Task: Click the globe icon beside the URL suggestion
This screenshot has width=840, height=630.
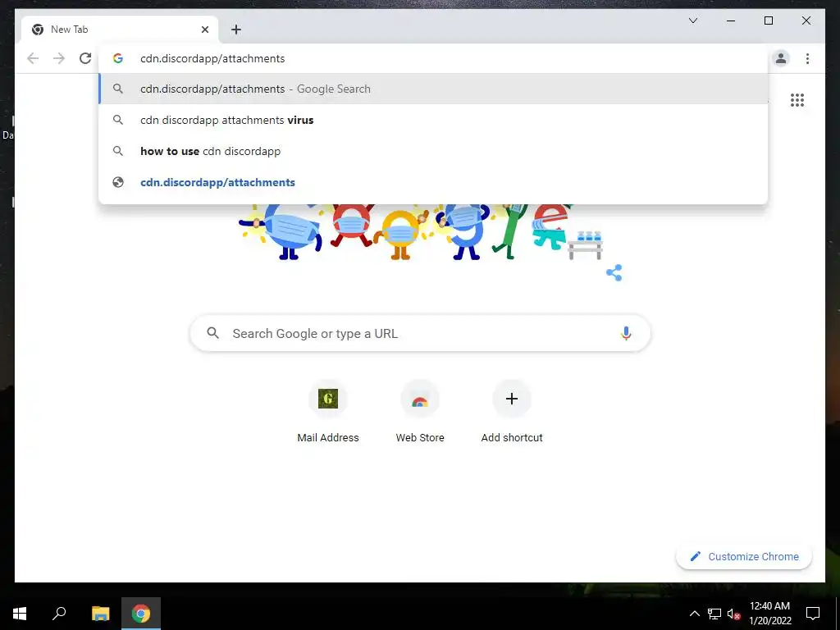Action: (118, 182)
